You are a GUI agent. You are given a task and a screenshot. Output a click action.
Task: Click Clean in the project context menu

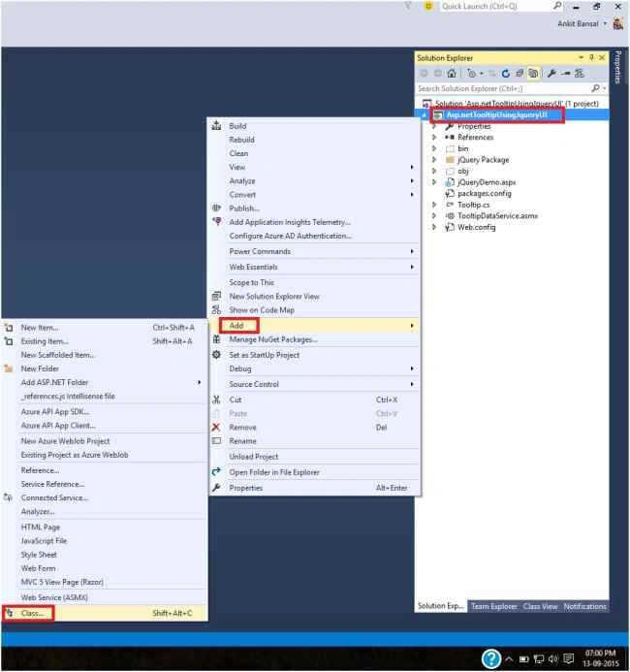[238, 153]
